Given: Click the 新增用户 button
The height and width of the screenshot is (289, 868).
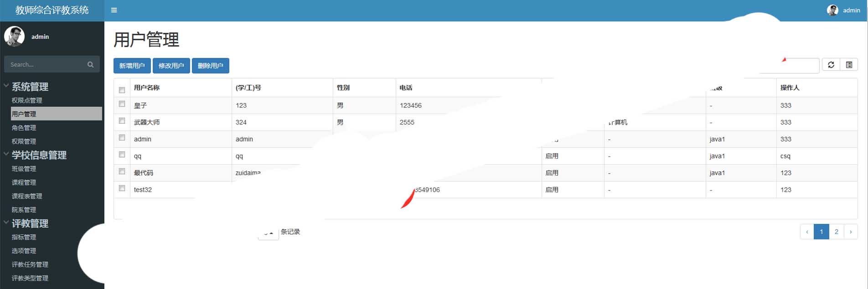Looking at the screenshot, I should (x=132, y=66).
